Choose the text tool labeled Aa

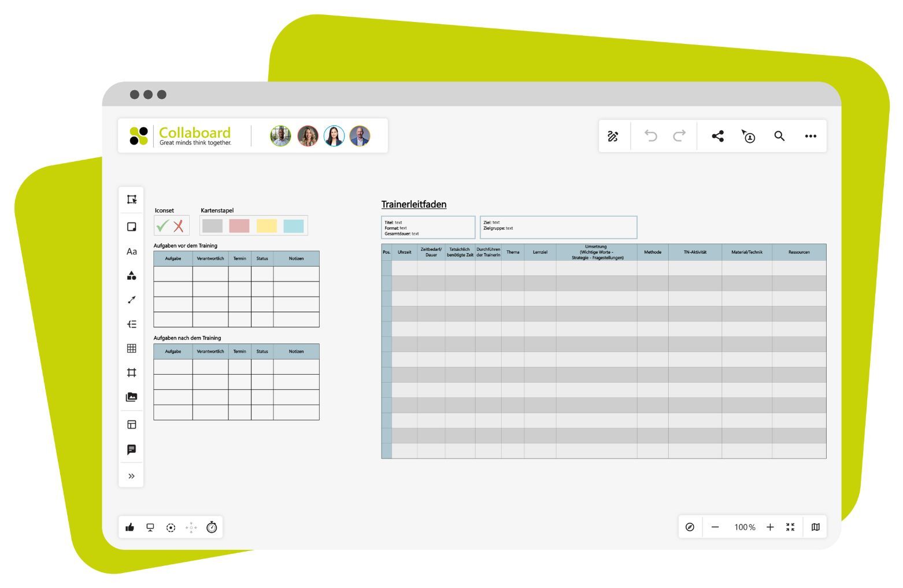pos(131,252)
